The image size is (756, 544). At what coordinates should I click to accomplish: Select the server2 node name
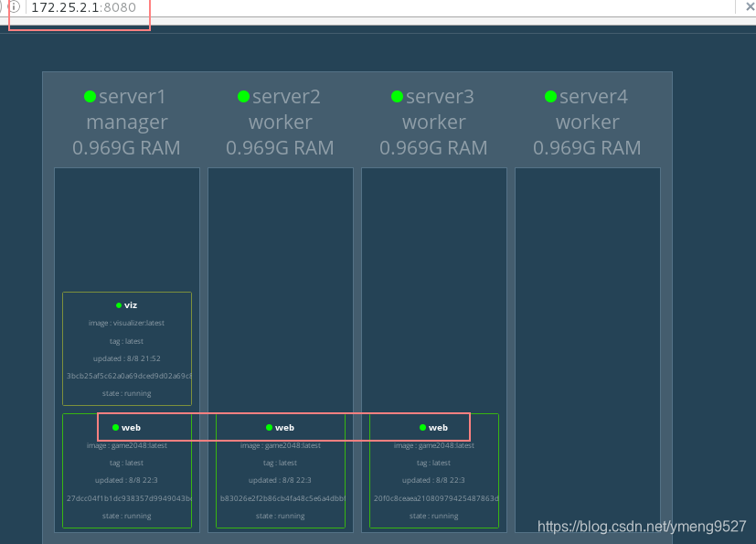click(286, 96)
